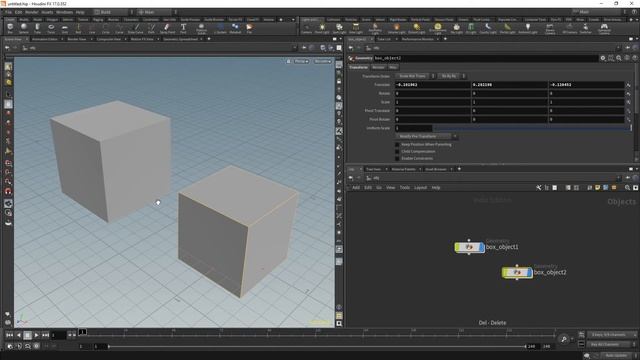The image size is (640, 360).
Task: Switch to Misc parameter tab
Action: [393, 67]
